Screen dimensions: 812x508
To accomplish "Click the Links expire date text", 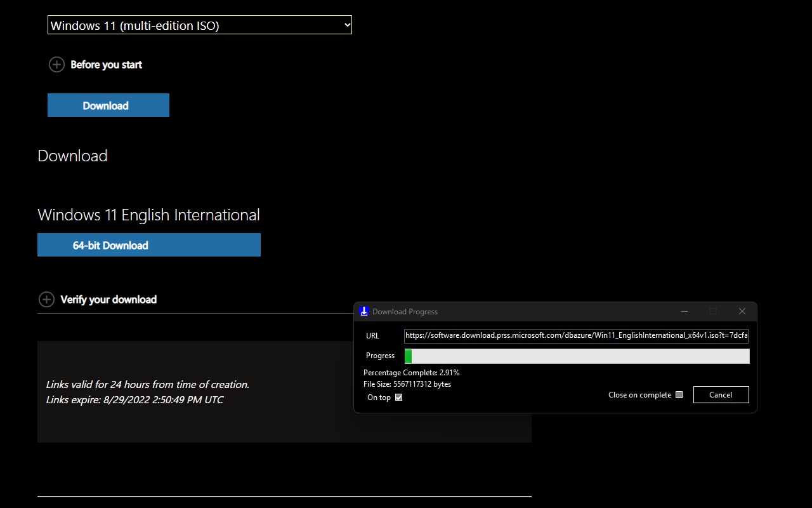I will pyautogui.click(x=134, y=399).
